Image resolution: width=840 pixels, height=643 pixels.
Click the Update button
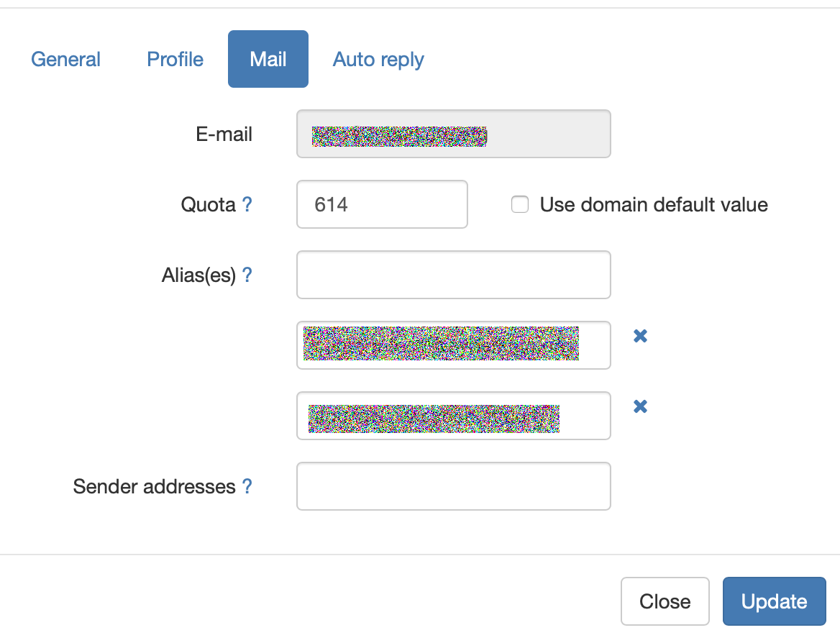point(774,601)
